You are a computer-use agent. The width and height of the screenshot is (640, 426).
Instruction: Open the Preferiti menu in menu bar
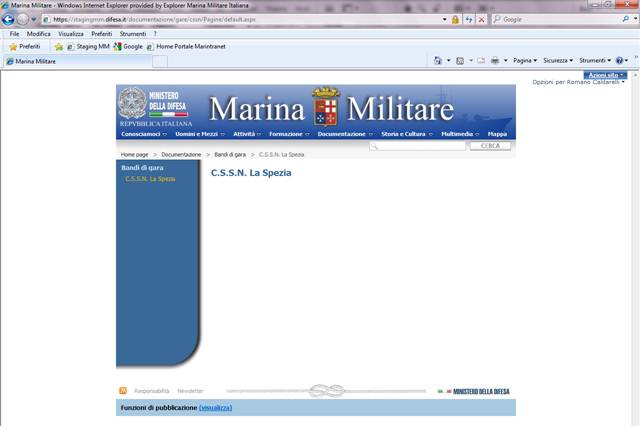pos(102,34)
